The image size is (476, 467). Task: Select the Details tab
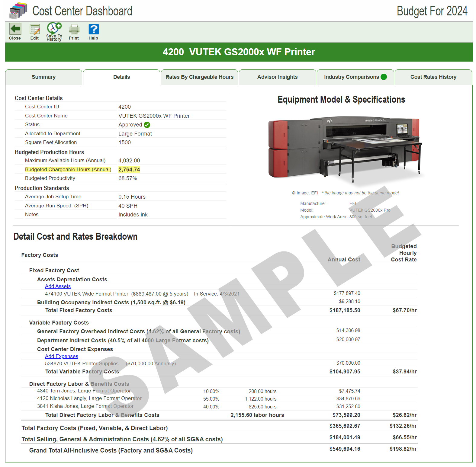click(x=122, y=77)
